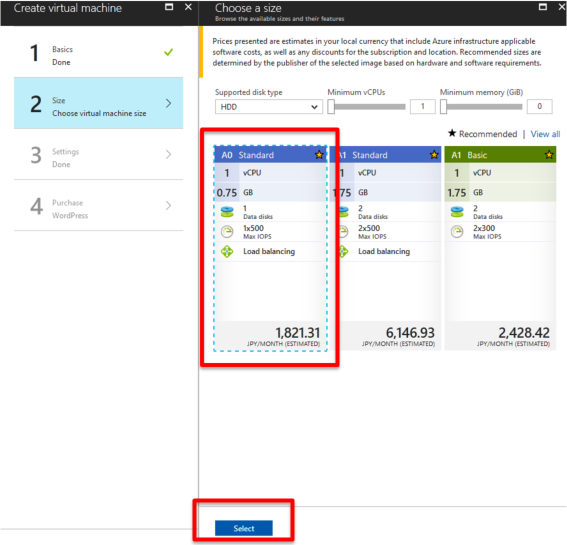This screenshot has width=567, height=545.
Task: Click the star icon on A1 Standard card
Action: pos(434,155)
